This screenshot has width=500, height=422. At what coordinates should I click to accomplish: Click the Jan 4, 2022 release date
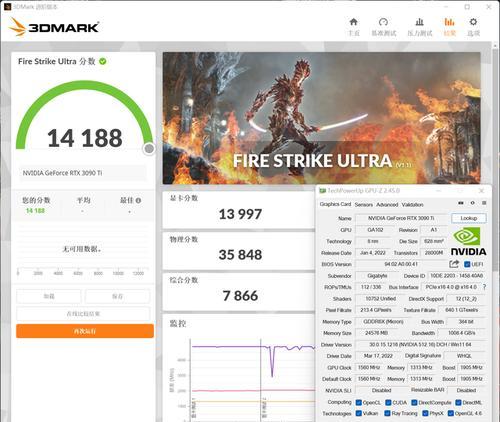[373, 253]
